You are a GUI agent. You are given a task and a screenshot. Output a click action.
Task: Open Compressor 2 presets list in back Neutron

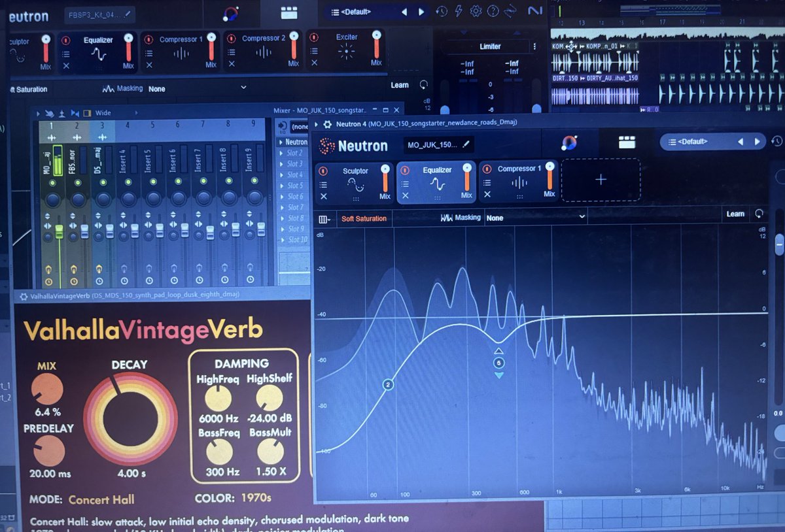(232, 53)
